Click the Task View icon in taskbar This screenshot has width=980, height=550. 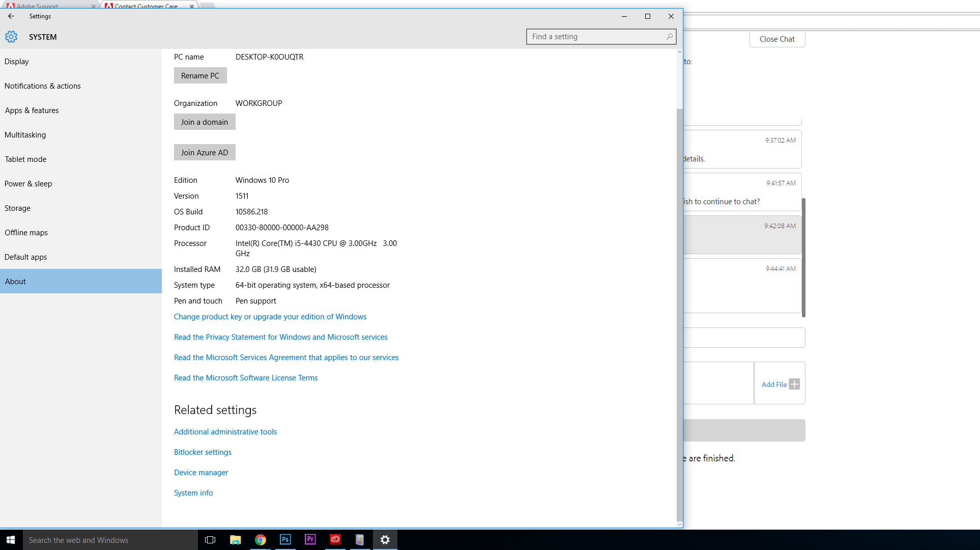(x=209, y=540)
